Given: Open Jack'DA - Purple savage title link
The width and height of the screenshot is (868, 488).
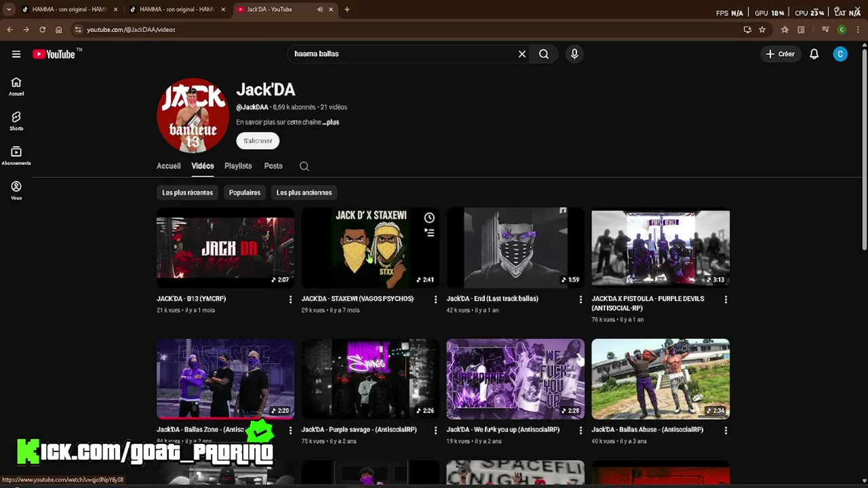Looking at the screenshot, I should [359, 430].
